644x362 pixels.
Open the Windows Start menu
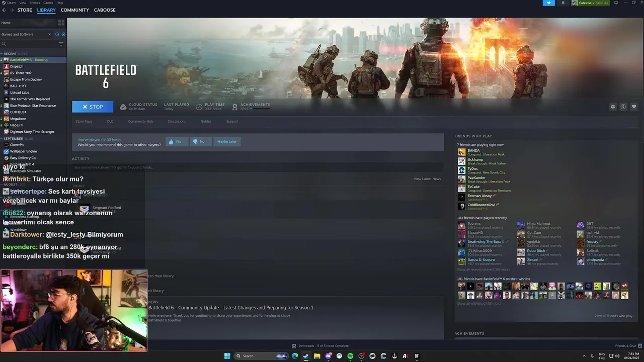(x=227, y=356)
